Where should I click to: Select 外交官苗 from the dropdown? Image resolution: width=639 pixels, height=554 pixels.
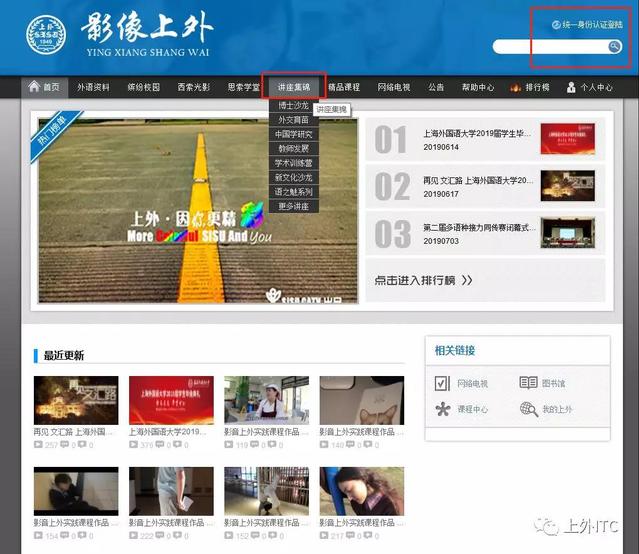[294, 120]
